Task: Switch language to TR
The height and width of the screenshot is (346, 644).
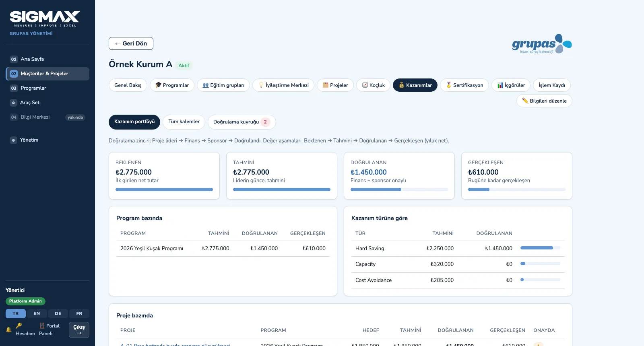Action: pyautogui.click(x=16, y=313)
